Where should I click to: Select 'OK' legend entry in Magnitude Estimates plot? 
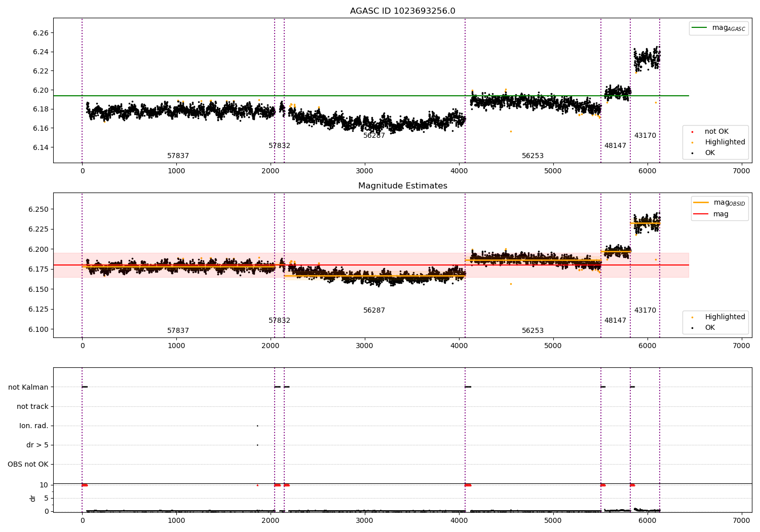pos(710,328)
